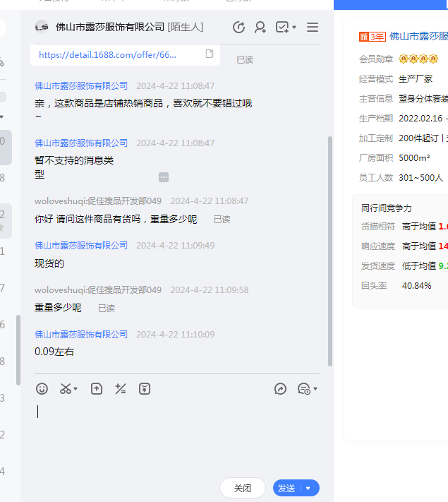Expand the quick reply dropdown arrow

coord(315,388)
